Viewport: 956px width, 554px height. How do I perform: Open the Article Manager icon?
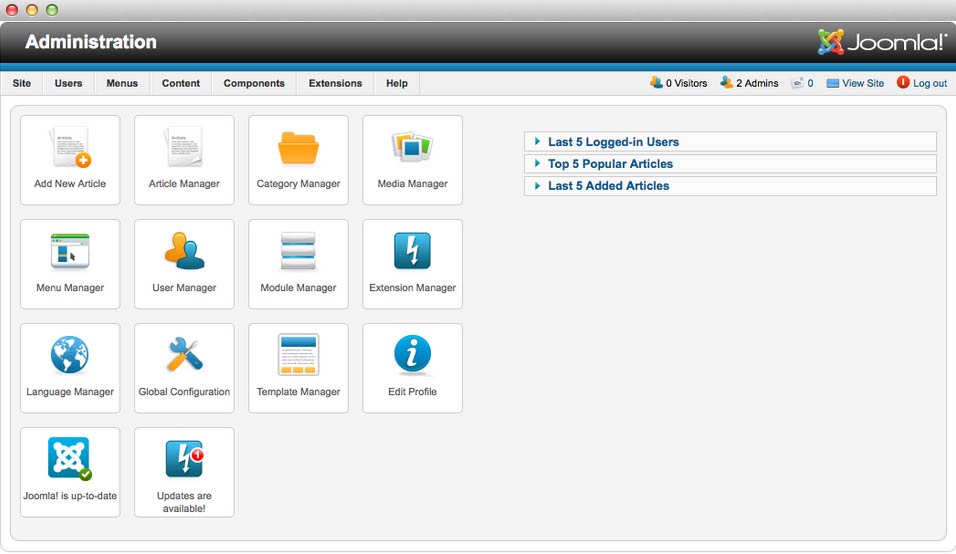point(184,148)
